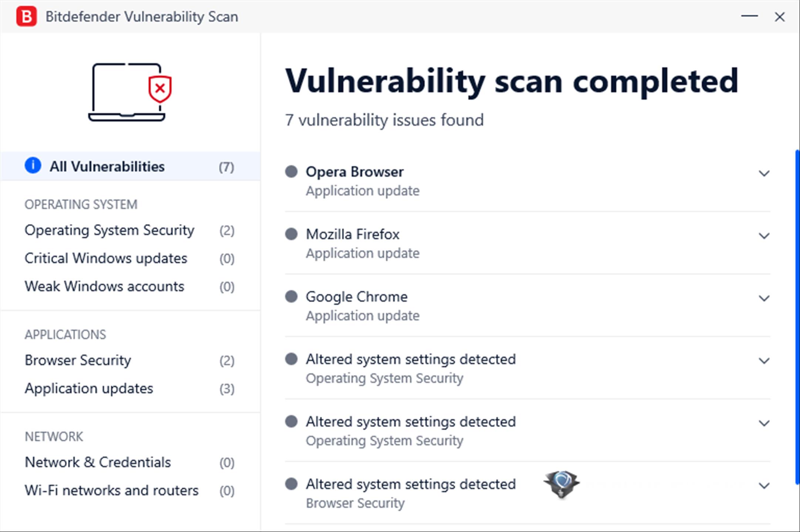Expand the Browser Security altered settings chevron
The image size is (800, 532).
[764, 485]
